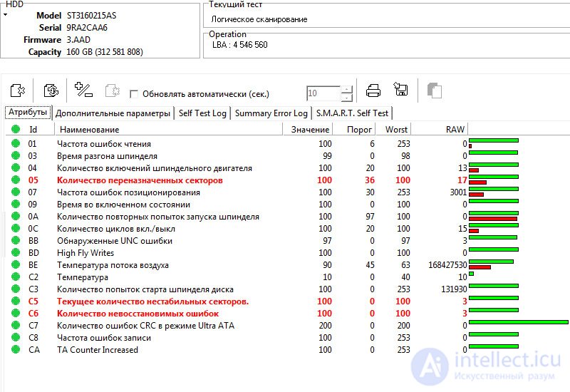Screen dimensions: 570x392
Task: Open the Self Test Log tab
Action: tap(202, 113)
